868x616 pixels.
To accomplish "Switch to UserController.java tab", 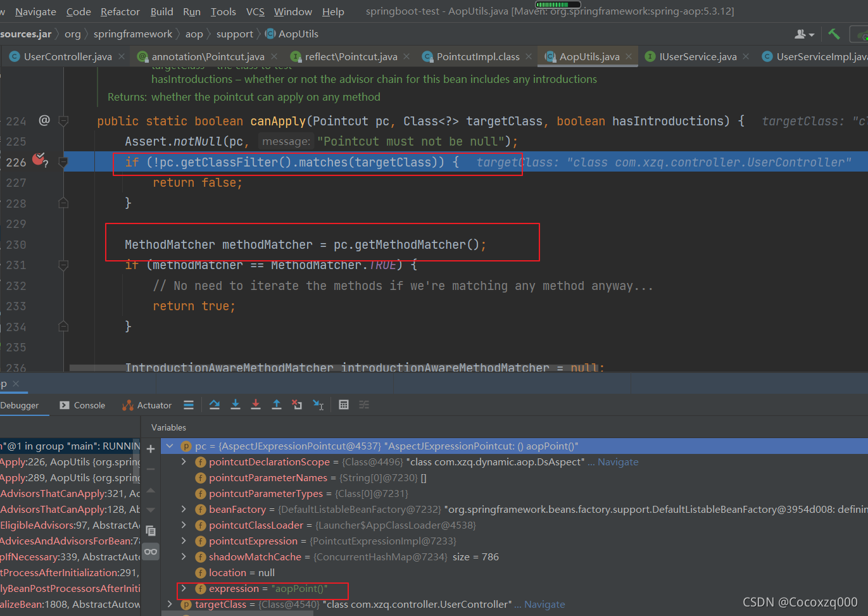I will tap(68, 56).
